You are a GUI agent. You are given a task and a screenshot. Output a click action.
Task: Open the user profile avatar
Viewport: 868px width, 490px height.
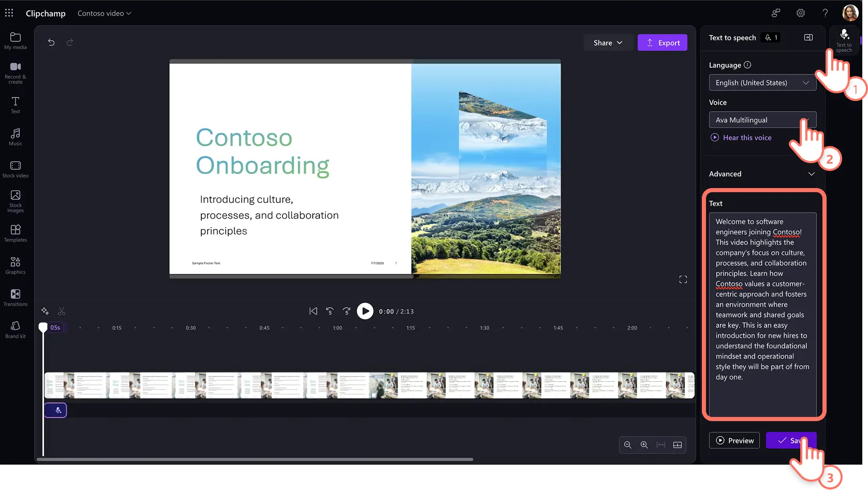point(850,13)
